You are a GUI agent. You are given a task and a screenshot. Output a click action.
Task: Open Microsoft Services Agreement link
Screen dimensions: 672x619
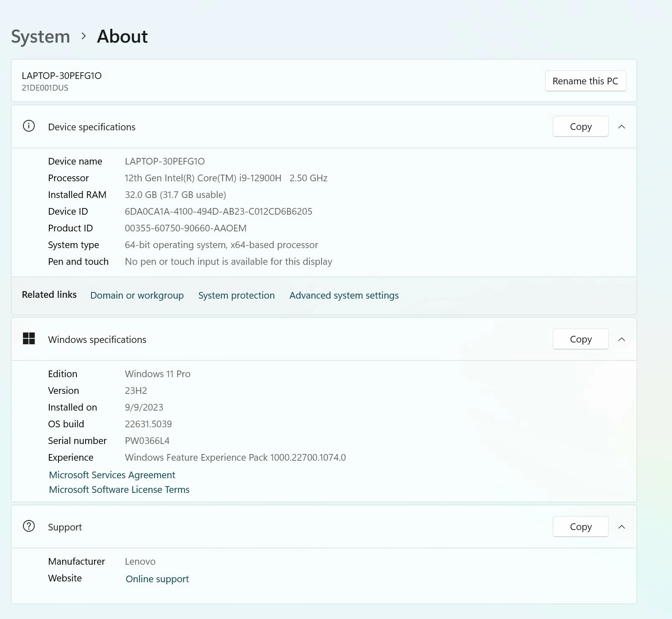112,475
